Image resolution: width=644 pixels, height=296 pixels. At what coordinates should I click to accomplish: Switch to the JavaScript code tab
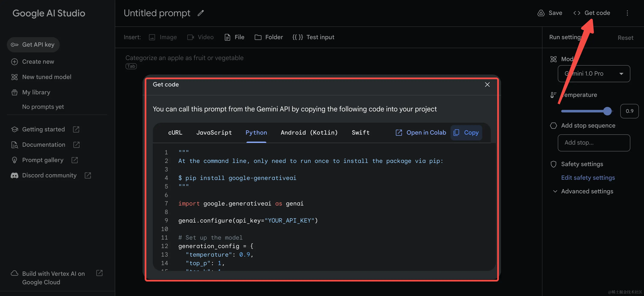(x=214, y=132)
